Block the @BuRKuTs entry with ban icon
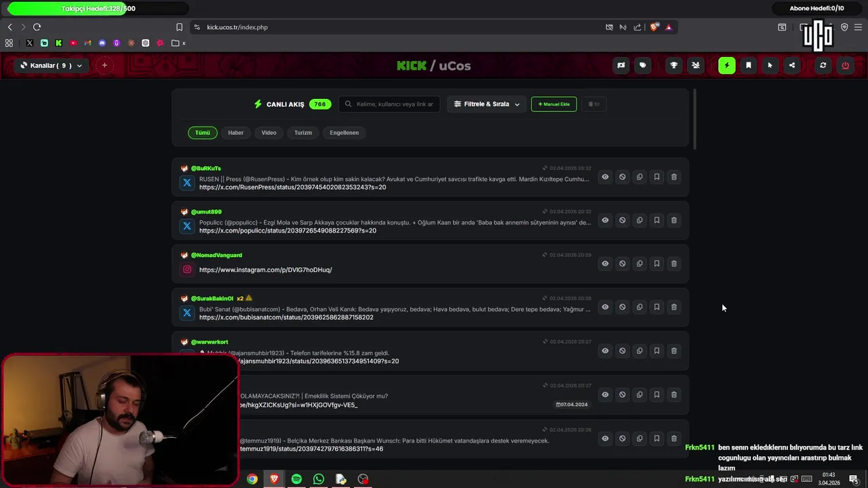The width and height of the screenshot is (868, 488). (623, 177)
